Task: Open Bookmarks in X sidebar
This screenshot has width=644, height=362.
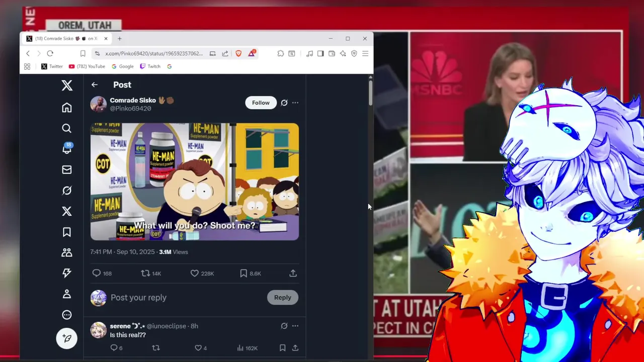Action: tap(67, 232)
